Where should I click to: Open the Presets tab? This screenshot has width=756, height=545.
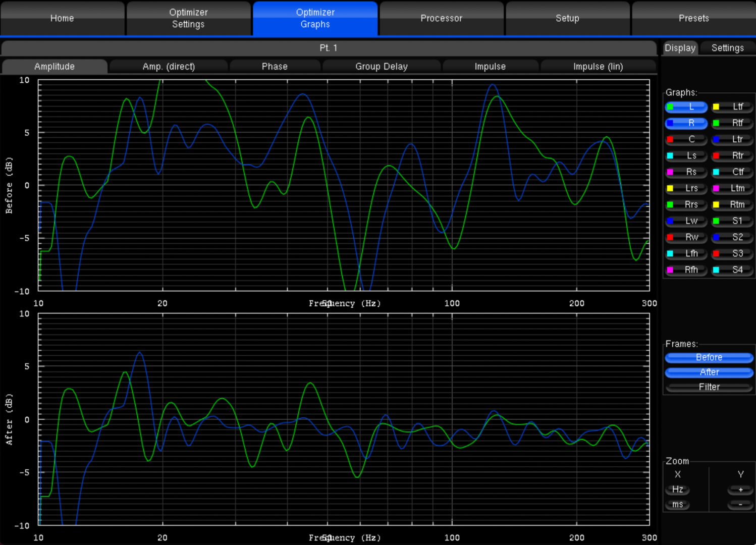[x=693, y=18]
